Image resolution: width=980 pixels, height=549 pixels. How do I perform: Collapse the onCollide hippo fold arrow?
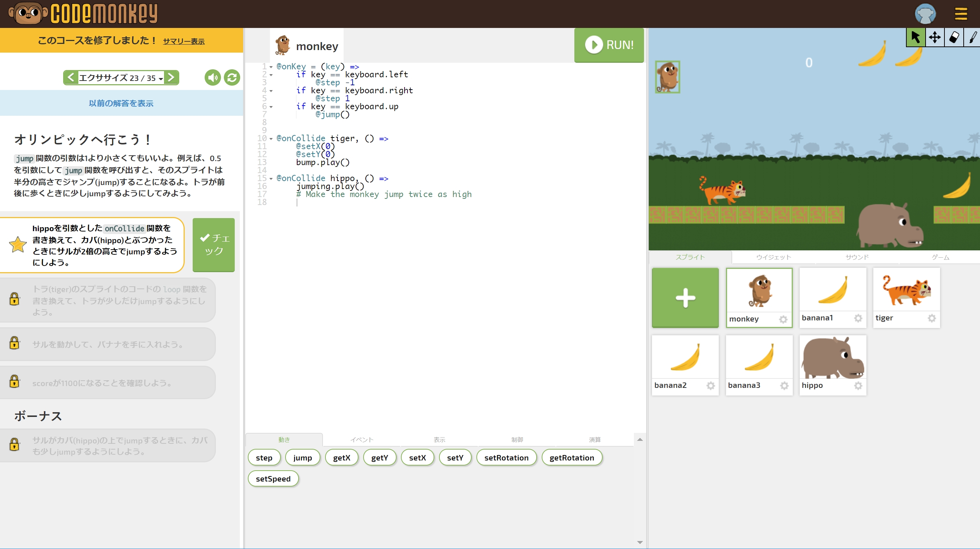271,179
